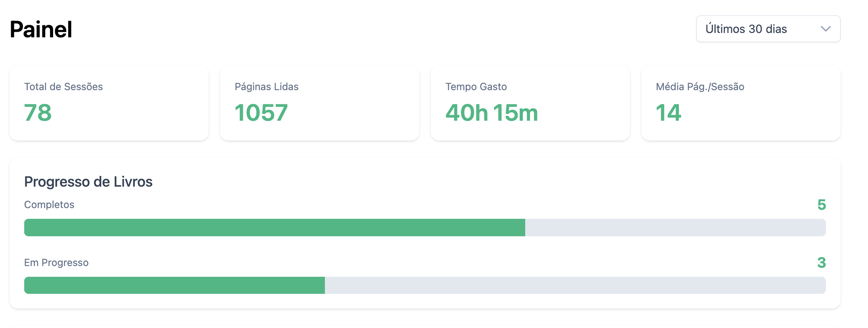The image size is (868, 328).
Task: Select the Total de Sessões card label
Action: pyautogui.click(x=63, y=87)
